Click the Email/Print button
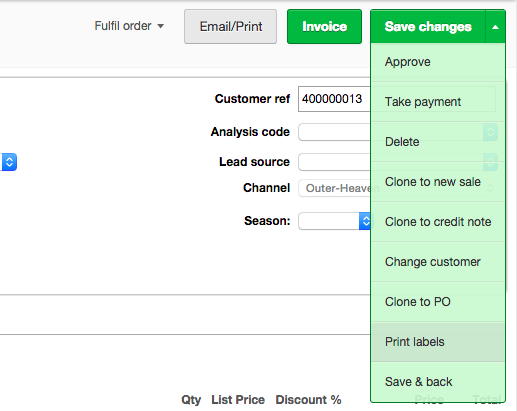Viewport: 517px width, 411px height. (x=230, y=26)
